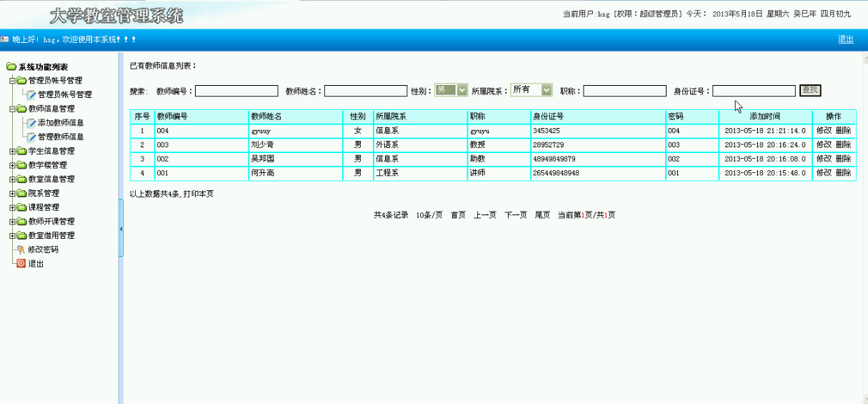Click the 刘少奇 name cell
868x404 pixels.
[295, 144]
